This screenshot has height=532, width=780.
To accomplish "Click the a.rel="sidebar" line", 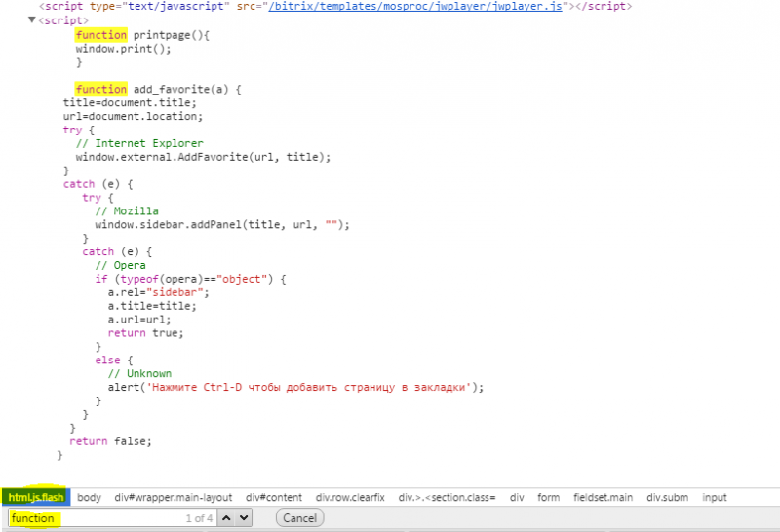I will coord(159,292).
